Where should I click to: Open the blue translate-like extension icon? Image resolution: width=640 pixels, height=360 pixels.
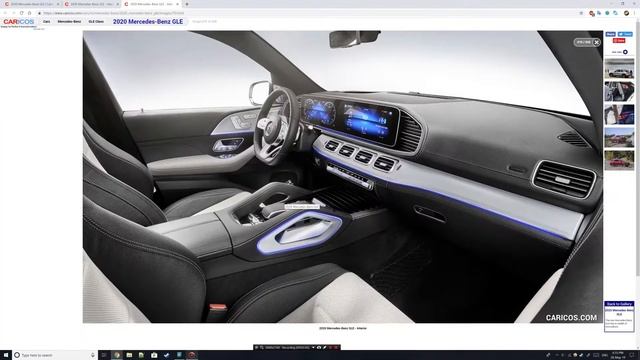click(599, 13)
